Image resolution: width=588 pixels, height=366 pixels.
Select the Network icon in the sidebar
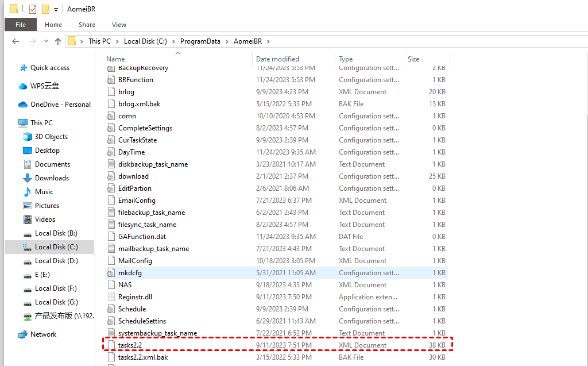pos(23,334)
